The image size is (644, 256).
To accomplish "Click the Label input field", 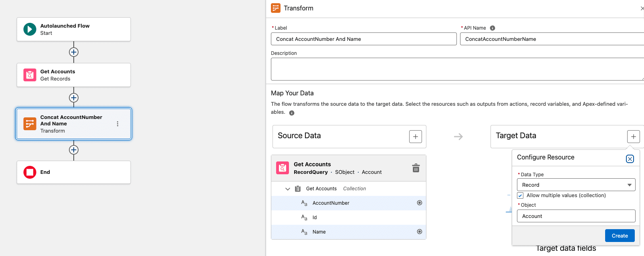I will point(363,39).
